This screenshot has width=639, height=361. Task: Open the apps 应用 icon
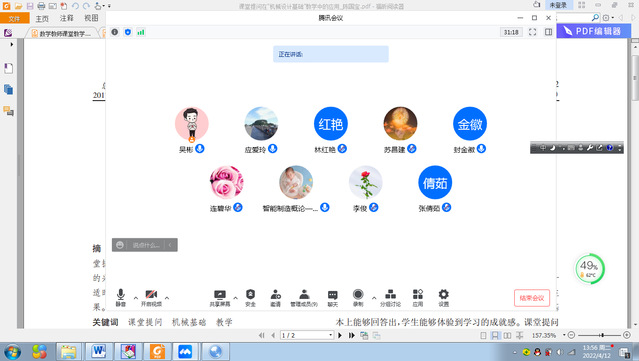tap(418, 297)
